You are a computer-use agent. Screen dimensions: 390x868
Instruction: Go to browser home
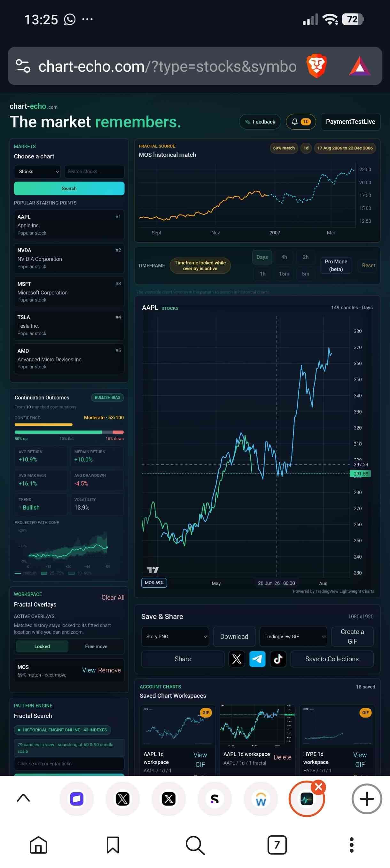point(38,845)
